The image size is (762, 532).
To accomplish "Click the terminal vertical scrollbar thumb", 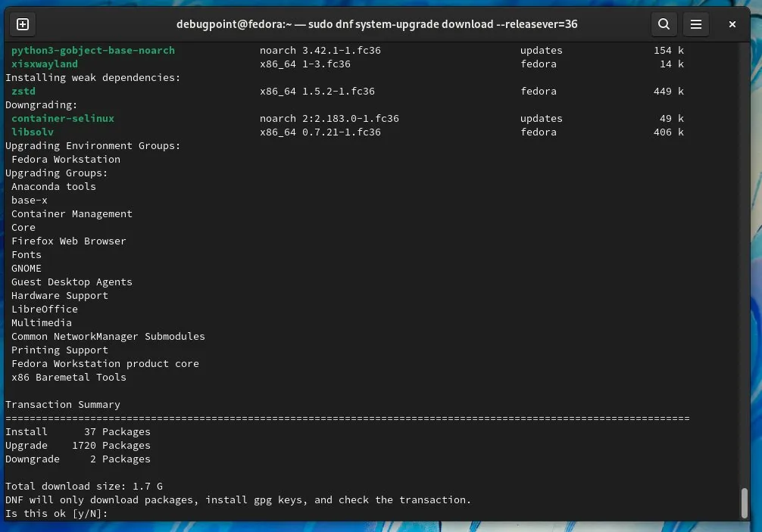I will click(x=744, y=503).
